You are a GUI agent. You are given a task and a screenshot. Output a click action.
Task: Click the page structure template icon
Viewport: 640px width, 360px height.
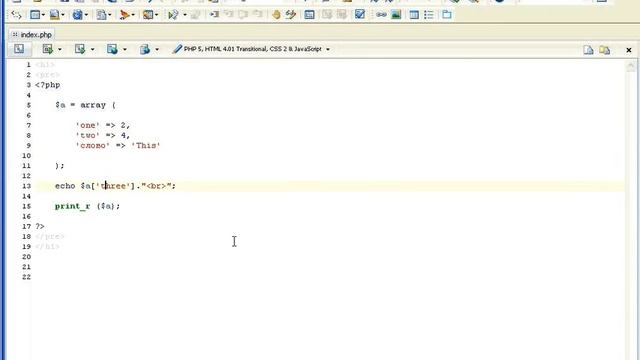(35, 15)
